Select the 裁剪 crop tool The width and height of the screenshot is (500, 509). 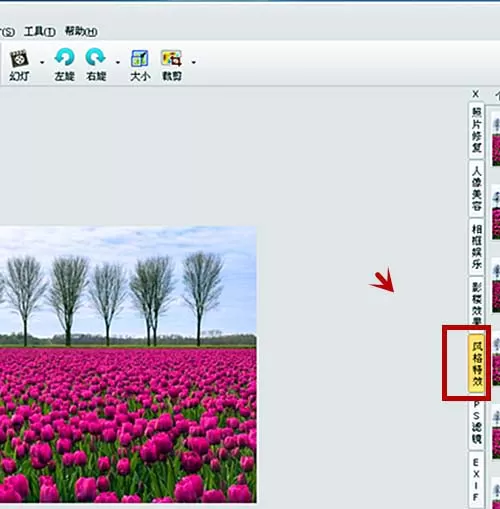(x=172, y=65)
